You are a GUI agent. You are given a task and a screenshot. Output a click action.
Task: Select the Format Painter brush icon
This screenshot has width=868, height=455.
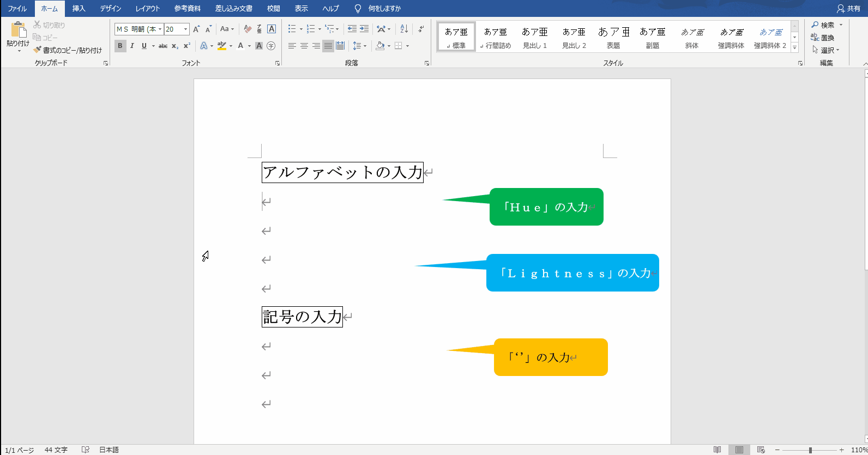[x=37, y=50]
